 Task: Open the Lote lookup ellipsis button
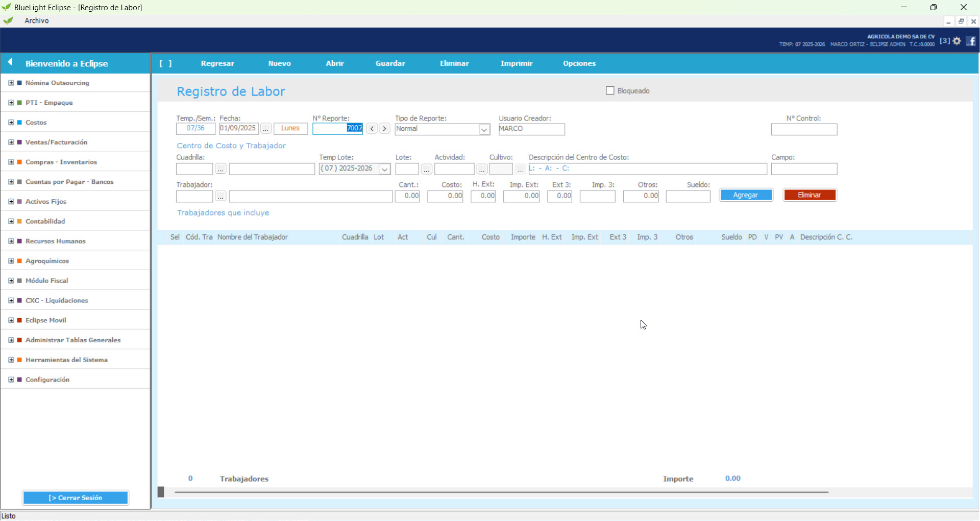click(427, 169)
